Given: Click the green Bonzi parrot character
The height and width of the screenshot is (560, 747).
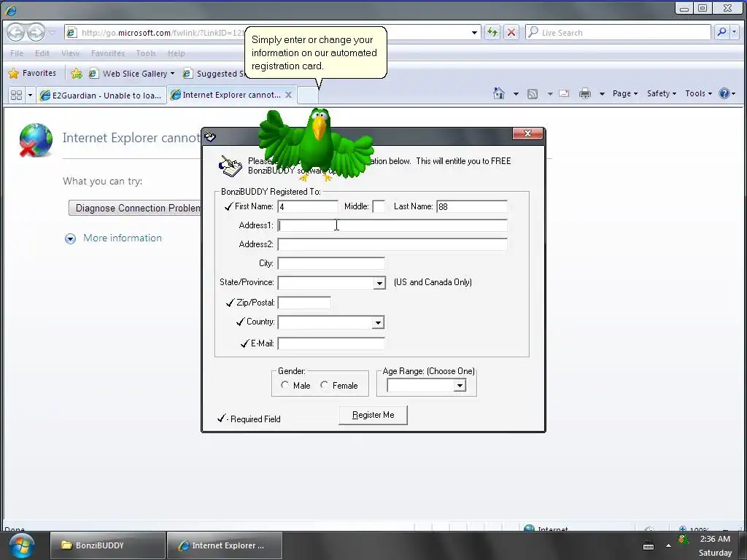Looking at the screenshot, I should point(317,143).
